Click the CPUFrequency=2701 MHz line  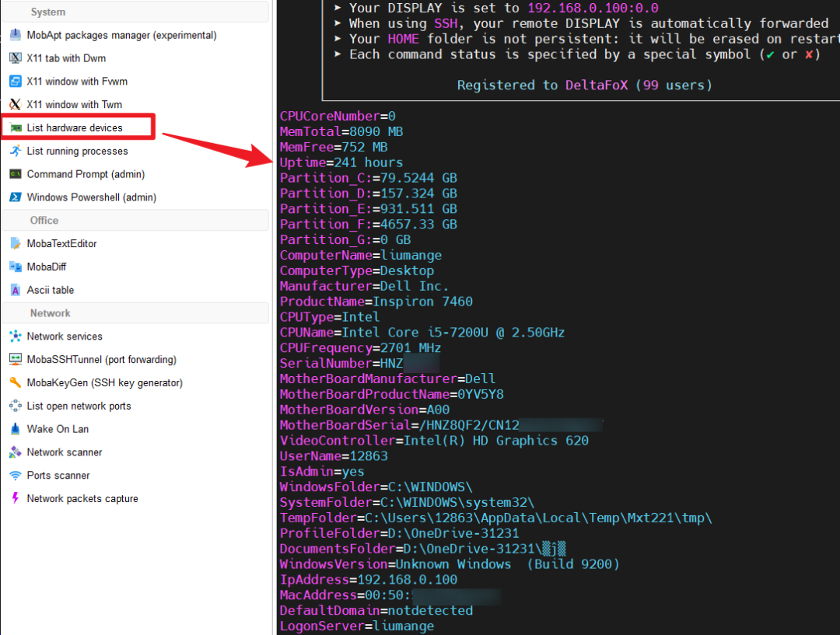tap(361, 348)
